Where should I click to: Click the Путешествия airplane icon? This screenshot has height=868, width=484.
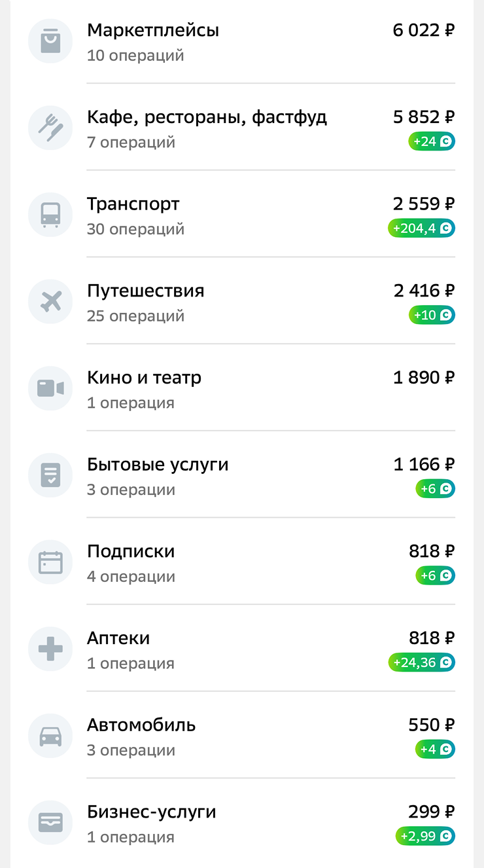coord(50,302)
